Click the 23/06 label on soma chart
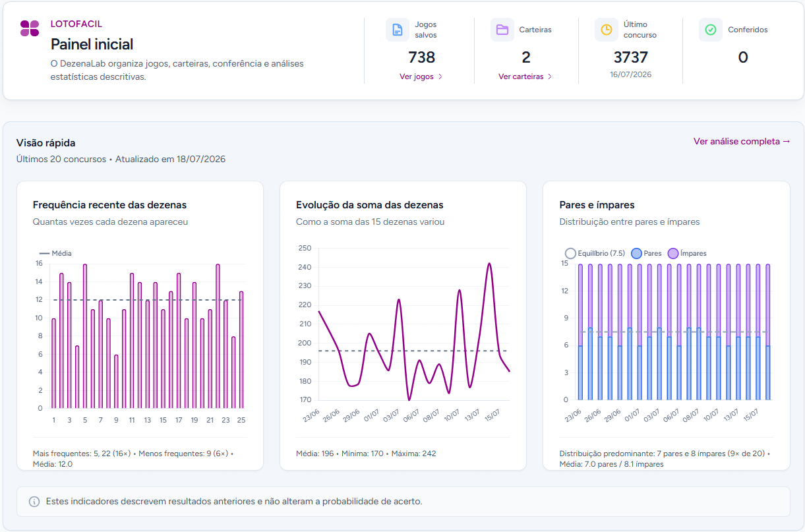This screenshot has height=532, width=805. pyautogui.click(x=311, y=417)
